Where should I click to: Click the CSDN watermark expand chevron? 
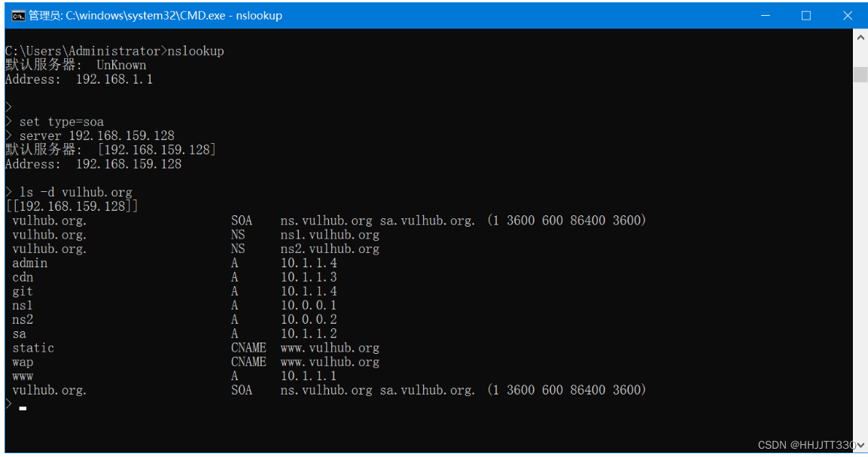coord(860,444)
